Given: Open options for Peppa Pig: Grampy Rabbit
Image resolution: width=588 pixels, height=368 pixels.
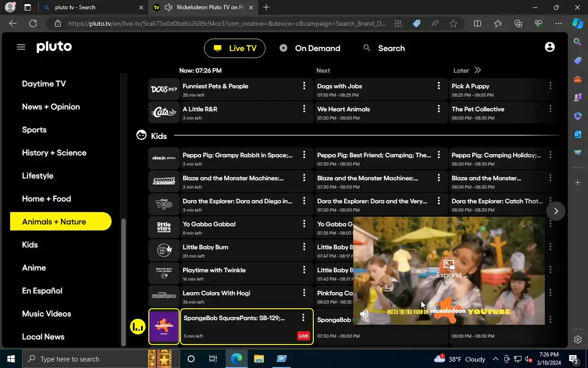Looking at the screenshot, I should coord(304,155).
